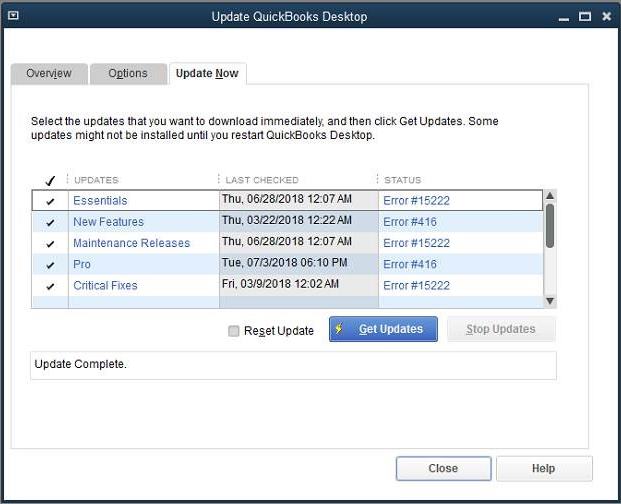621x504 pixels.
Task: Select the Tue, 07/3/2018 06:10 PM cell
Action: point(299,264)
